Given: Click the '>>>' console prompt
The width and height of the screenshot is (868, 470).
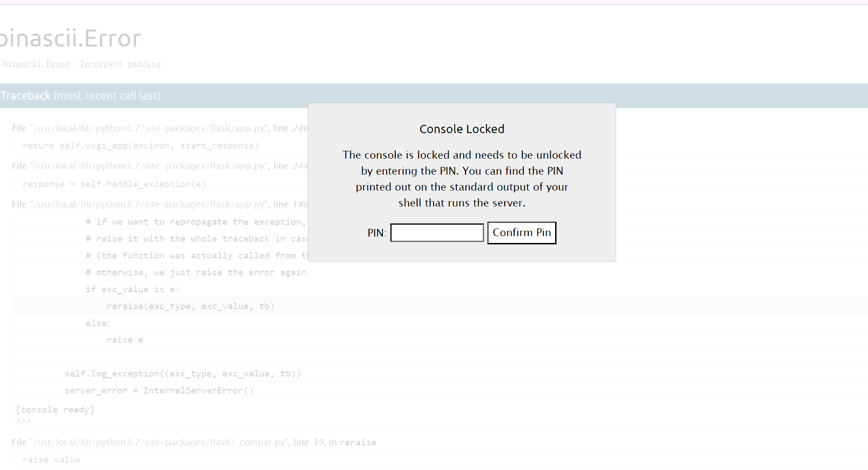Looking at the screenshot, I should [x=24, y=421].
